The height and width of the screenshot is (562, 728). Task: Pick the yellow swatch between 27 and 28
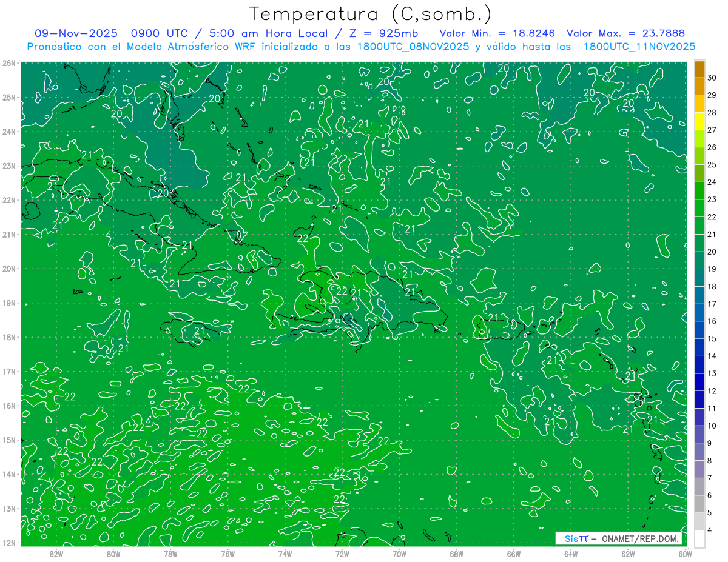pyautogui.click(x=699, y=122)
